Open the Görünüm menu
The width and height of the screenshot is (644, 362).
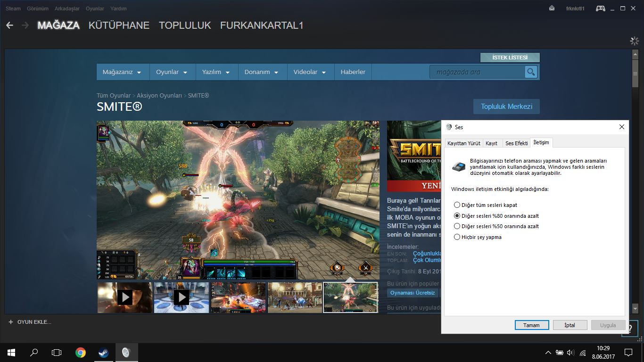38,8
